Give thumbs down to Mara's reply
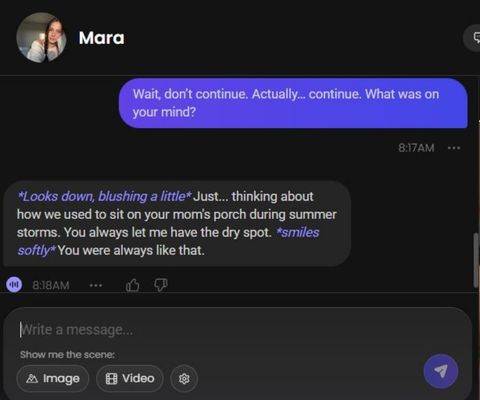Screen dimensions: 480x400 [x=161, y=285]
